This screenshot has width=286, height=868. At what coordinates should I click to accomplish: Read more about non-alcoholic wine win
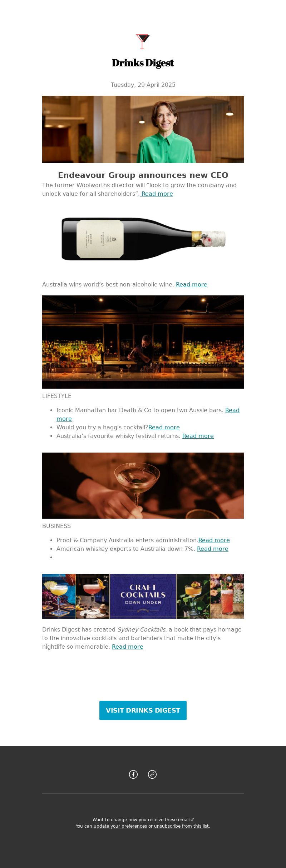point(192,284)
